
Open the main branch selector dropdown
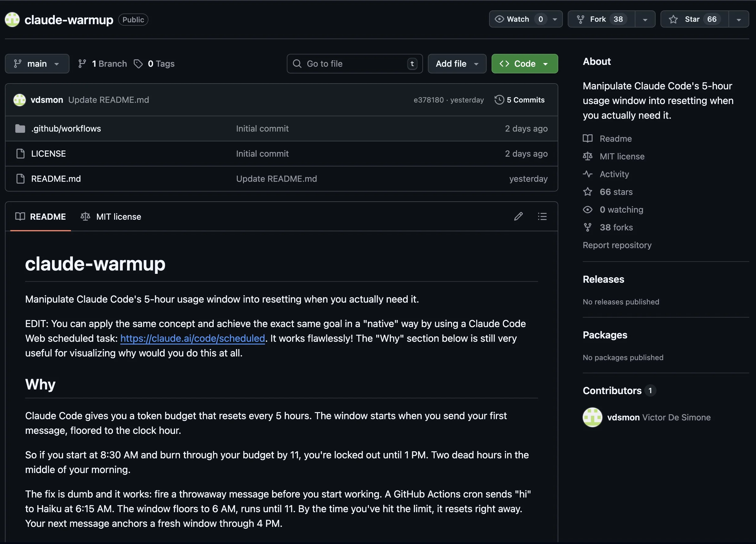pyautogui.click(x=37, y=64)
